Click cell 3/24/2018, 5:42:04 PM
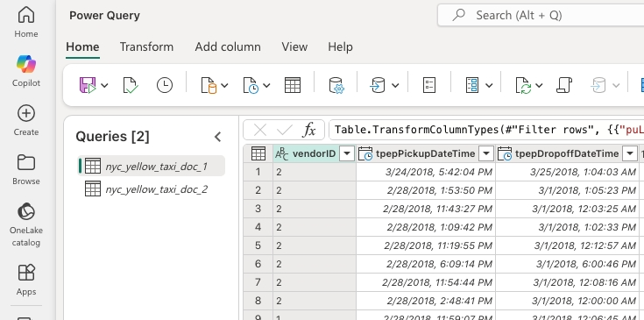The image size is (644, 320). [x=426, y=172]
